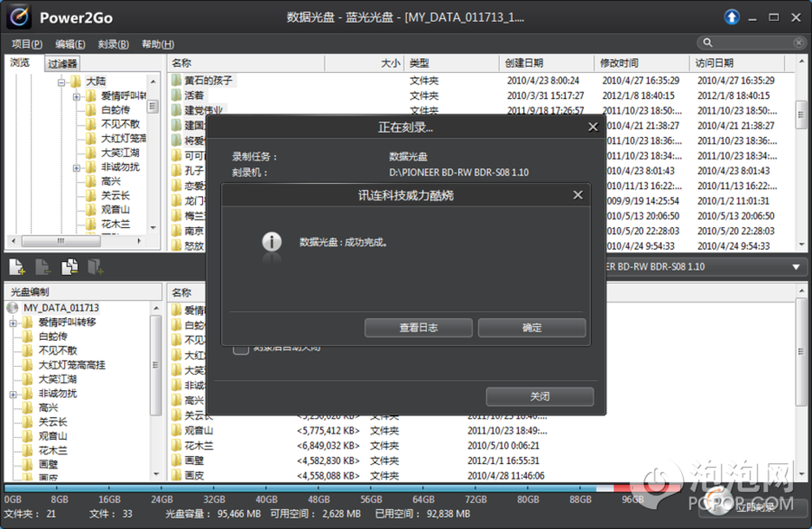Select 大红灯笼高高挂 in compilation tree

[72, 365]
